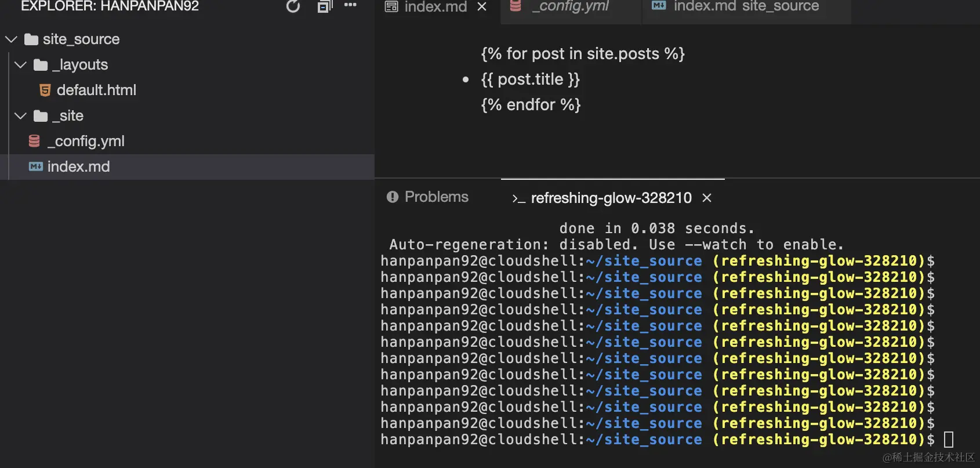
Task: Close the index.md preview tab
Action: pos(482,7)
